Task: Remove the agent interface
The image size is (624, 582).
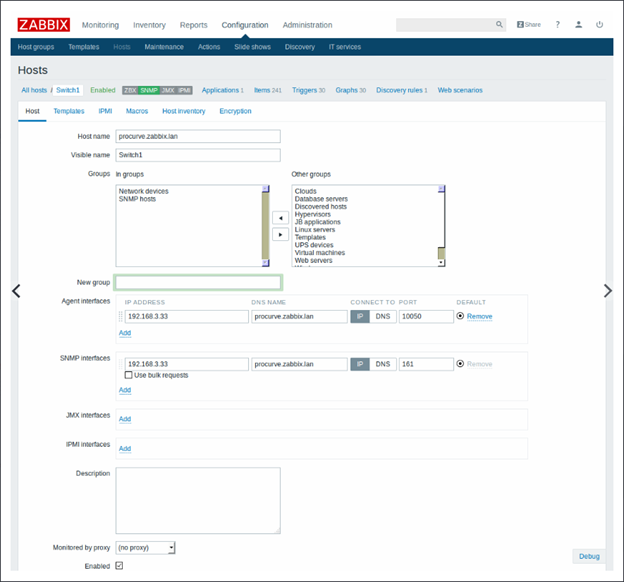Action: 480,316
